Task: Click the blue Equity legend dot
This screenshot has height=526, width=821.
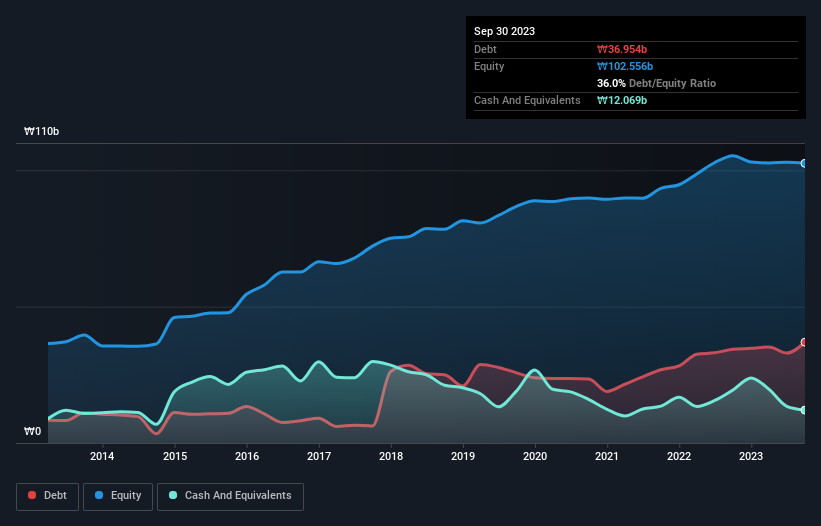Action: tap(99, 495)
